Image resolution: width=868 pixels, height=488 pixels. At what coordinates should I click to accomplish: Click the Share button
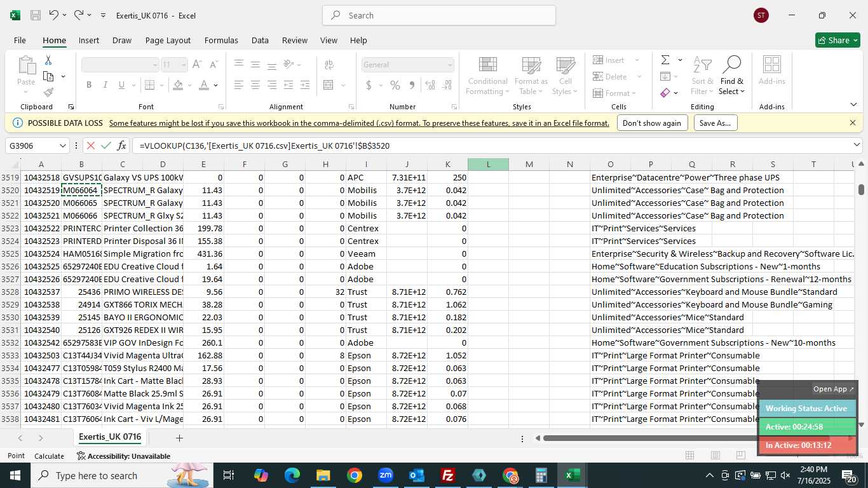(837, 40)
